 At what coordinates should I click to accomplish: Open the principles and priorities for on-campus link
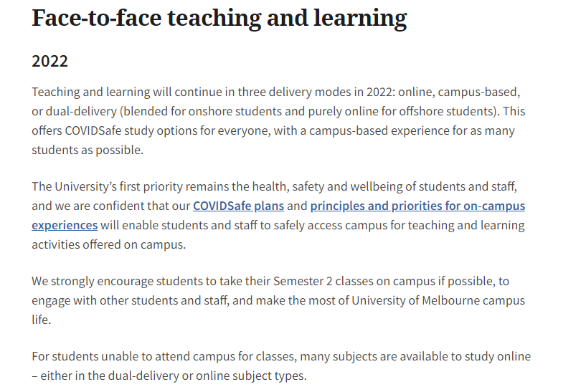(x=417, y=206)
